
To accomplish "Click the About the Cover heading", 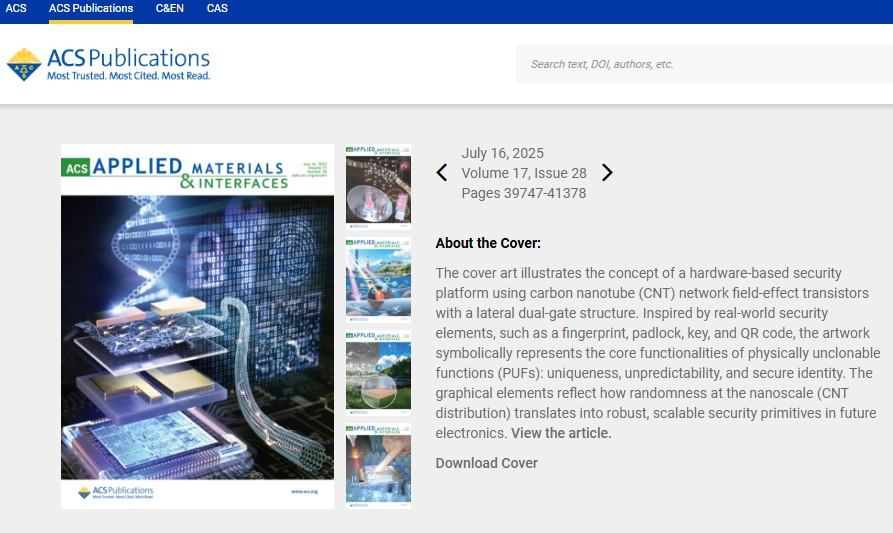I will click(x=488, y=243).
